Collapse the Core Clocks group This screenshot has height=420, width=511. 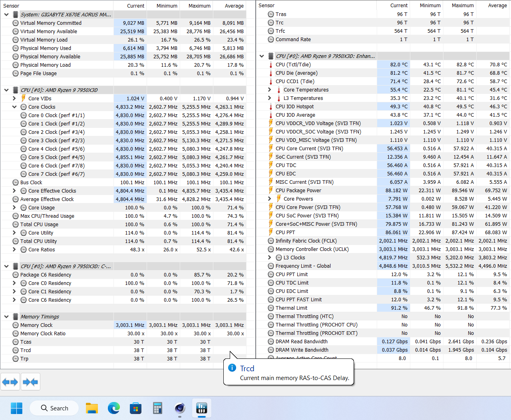pos(14,107)
